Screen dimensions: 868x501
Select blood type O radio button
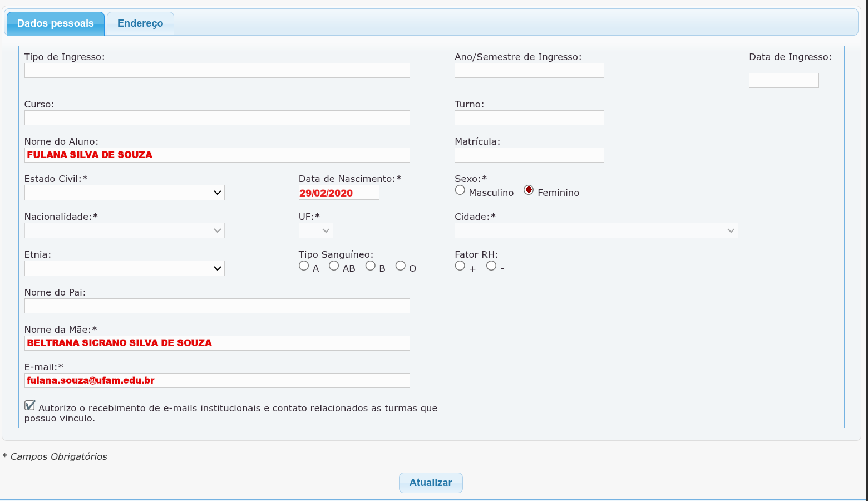tap(401, 266)
